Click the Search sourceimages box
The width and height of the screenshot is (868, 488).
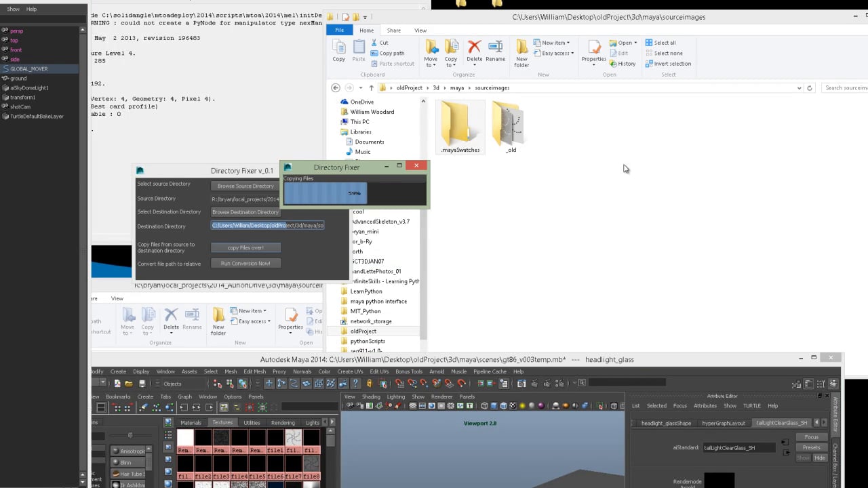(844, 87)
